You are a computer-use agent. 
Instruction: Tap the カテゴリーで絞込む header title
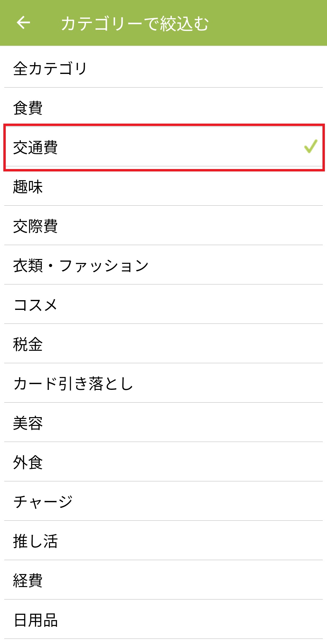click(135, 23)
